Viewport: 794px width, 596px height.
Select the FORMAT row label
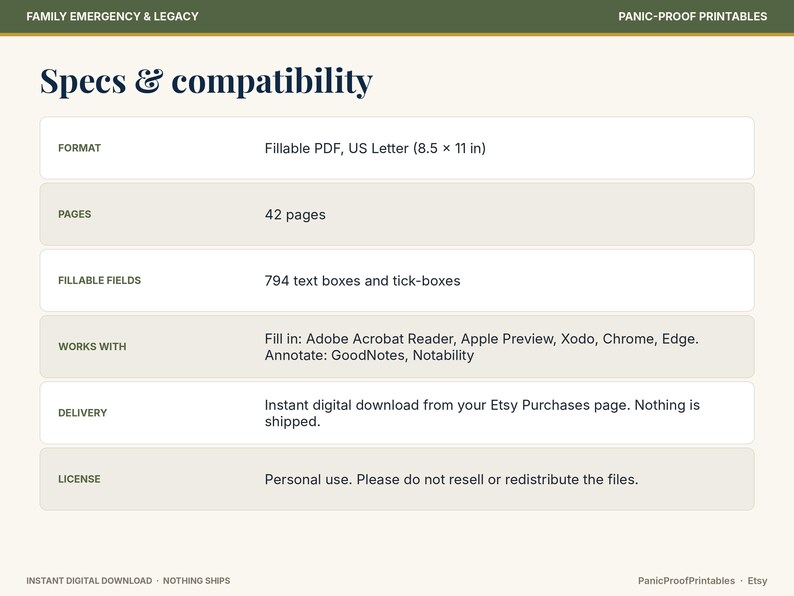pos(80,148)
